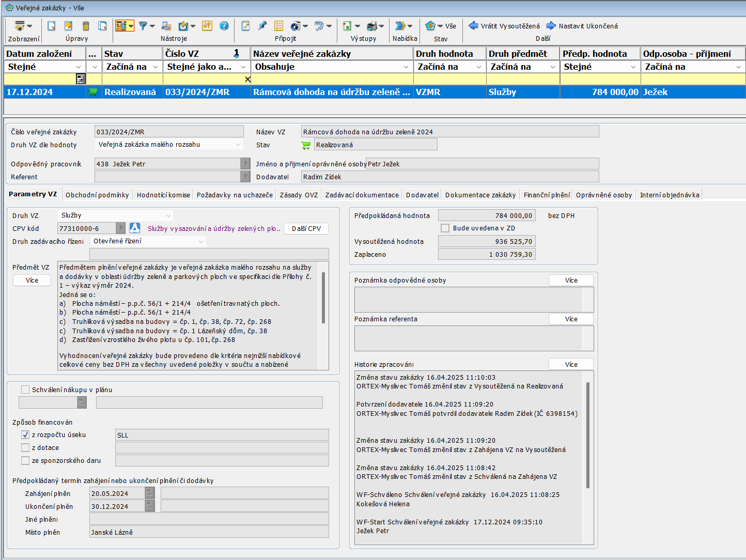
Task: Enable the Schválení nákupu v plánu checkbox
Action: click(x=25, y=390)
